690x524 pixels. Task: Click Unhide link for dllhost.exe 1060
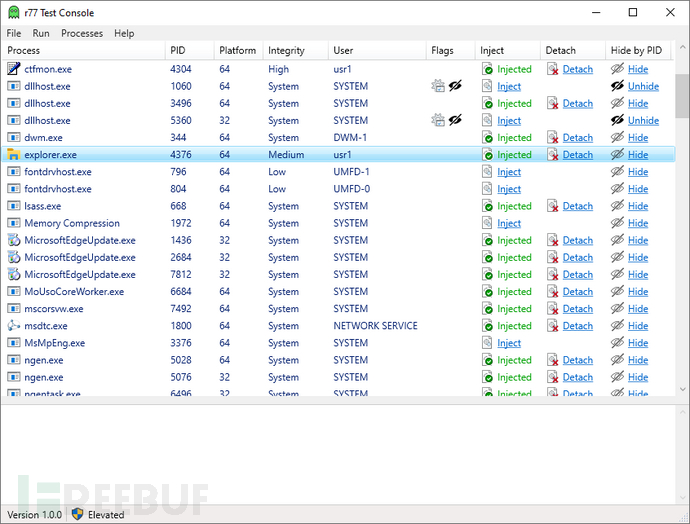[643, 86]
